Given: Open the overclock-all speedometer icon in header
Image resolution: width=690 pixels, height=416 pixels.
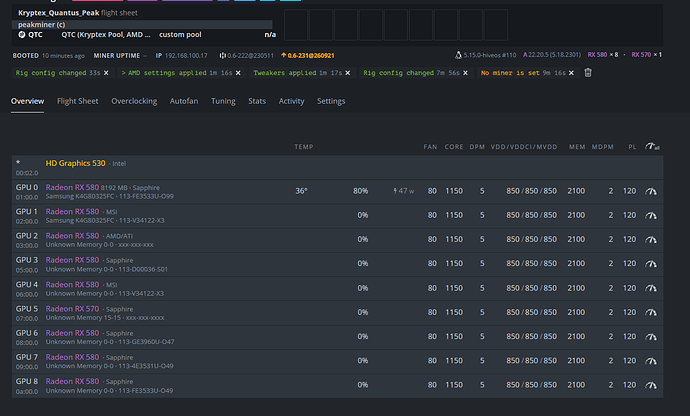Looking at the screenshot, I should [x=652, y=146].
